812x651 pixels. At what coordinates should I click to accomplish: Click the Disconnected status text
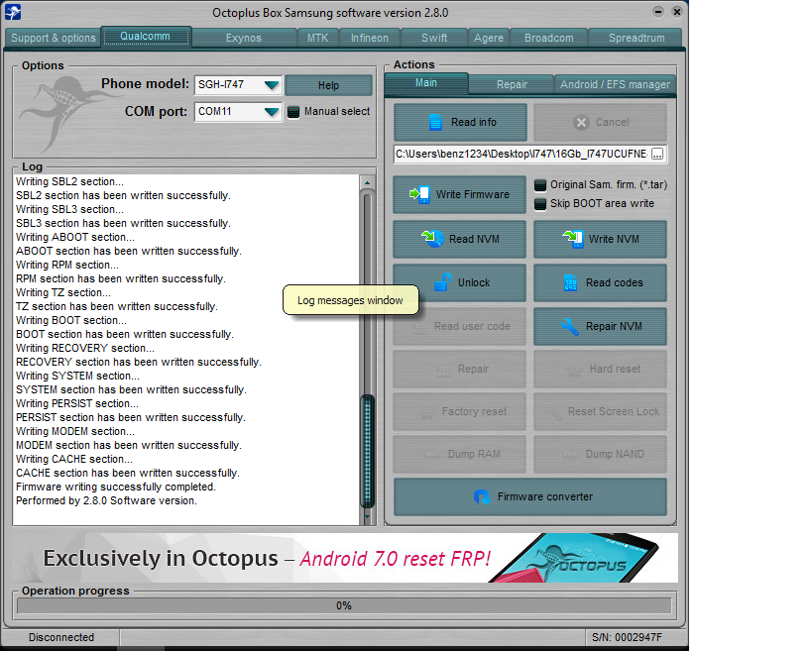click(61, 637)
